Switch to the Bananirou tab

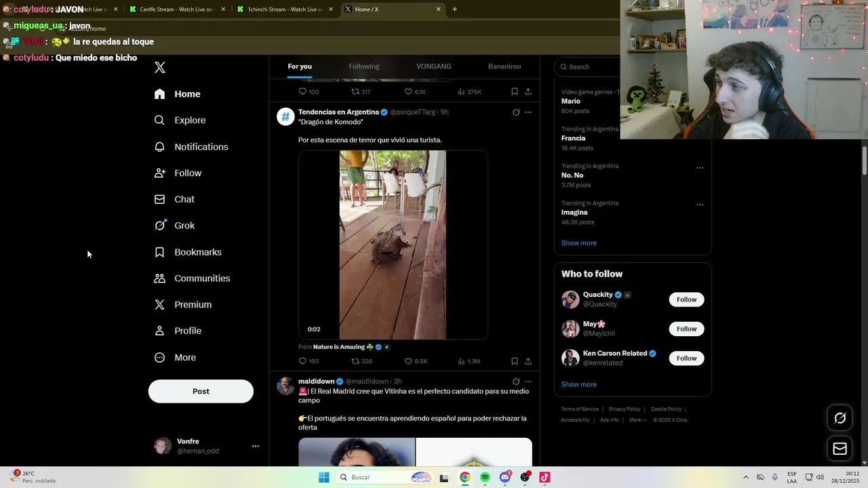(x=505, y=66)
